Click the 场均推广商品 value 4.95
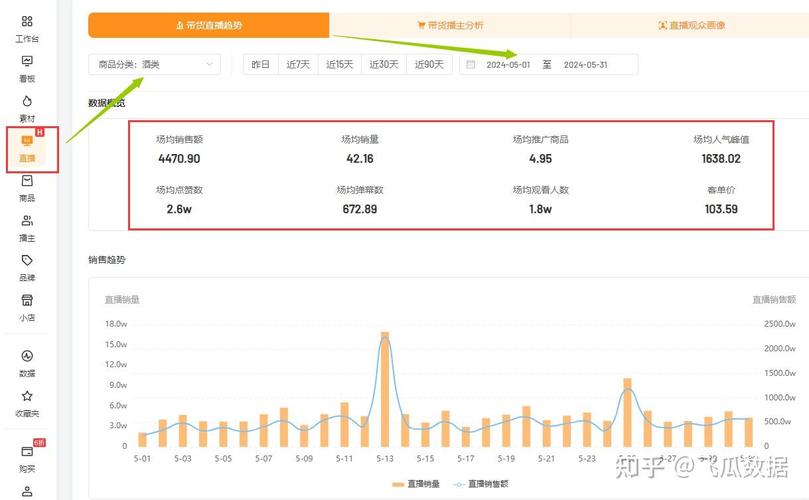 click(x=540, y=159)
